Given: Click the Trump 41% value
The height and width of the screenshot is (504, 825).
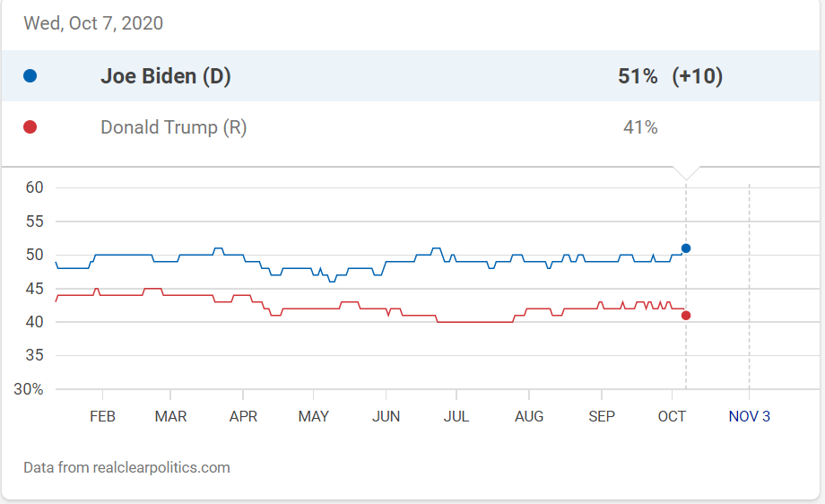Looking at the screenshot, I should pos(640,127).
